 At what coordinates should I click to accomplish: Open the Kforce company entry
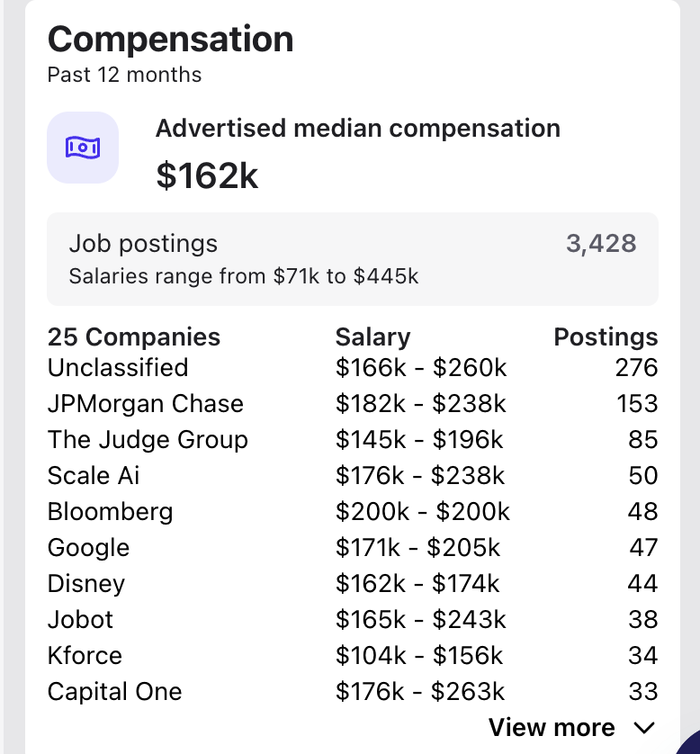click(85, 656)
